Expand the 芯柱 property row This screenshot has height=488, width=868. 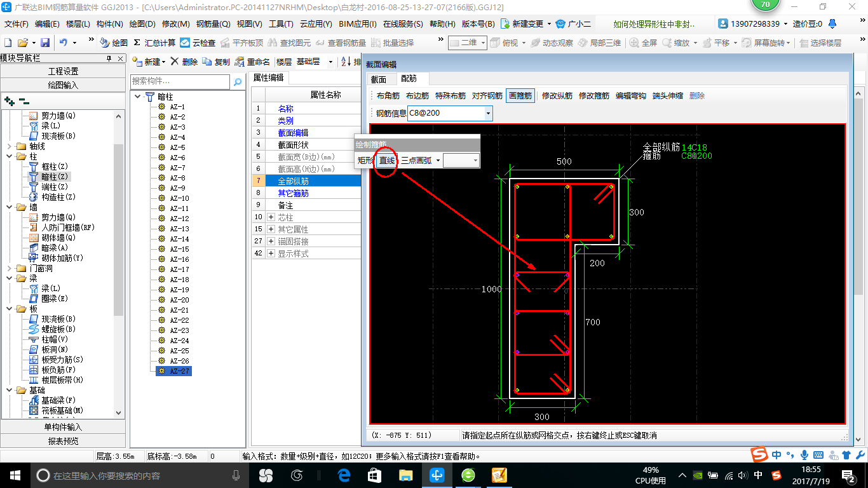(x=271, y=217)
